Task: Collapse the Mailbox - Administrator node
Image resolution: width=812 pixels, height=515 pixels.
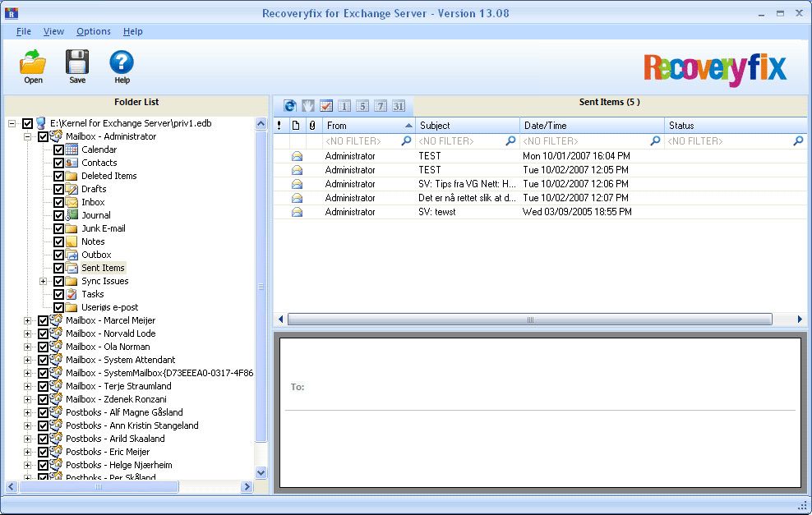Action: 27,136
